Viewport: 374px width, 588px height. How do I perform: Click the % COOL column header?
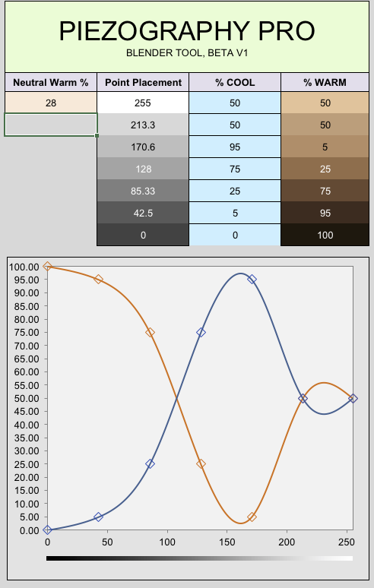point(235,83)
